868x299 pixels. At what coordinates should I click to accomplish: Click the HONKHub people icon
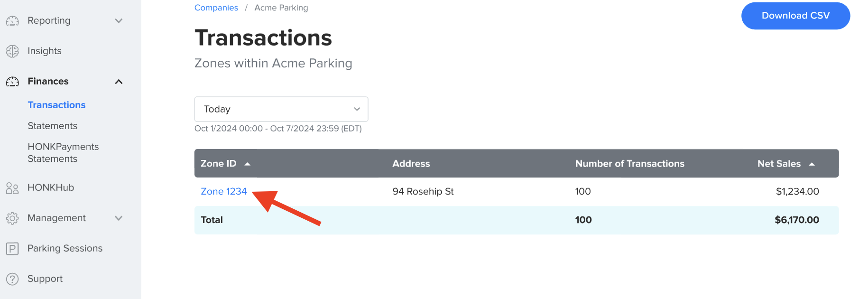[x=12, y=188]
